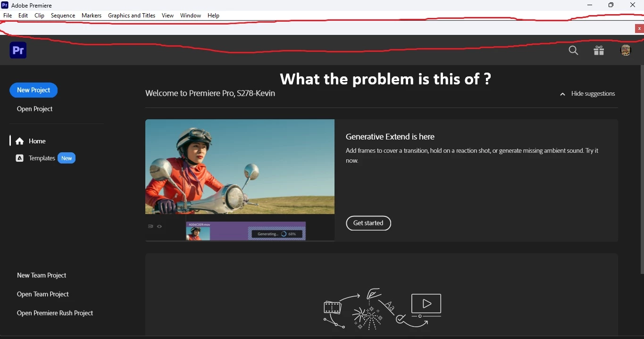Screen dimensions: 644x339
Task: Click the Premiere Pro logo icon
Action: (18, 50)
